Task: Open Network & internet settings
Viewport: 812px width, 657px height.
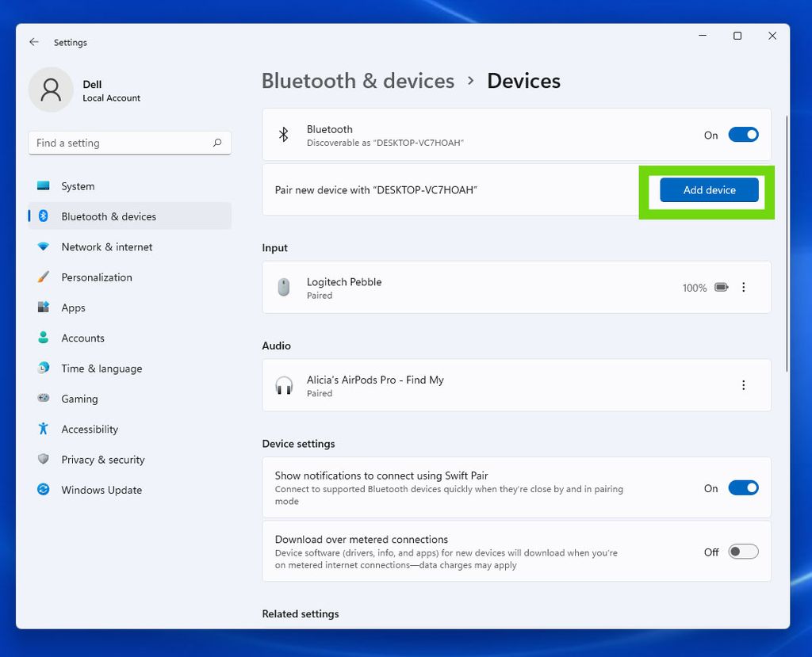Action: (x=107, y=246)
